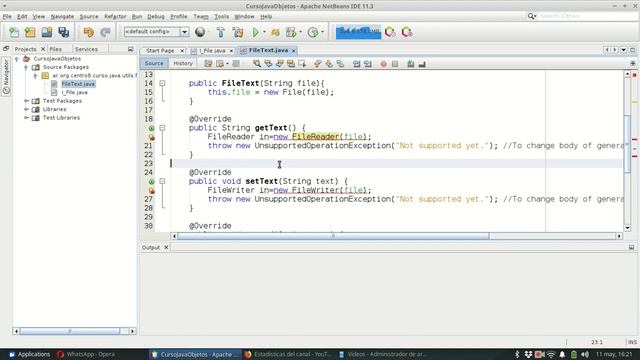
Task: Undo the last edit via toolbar
Action: pyautogui.click(x=88, y=32)
